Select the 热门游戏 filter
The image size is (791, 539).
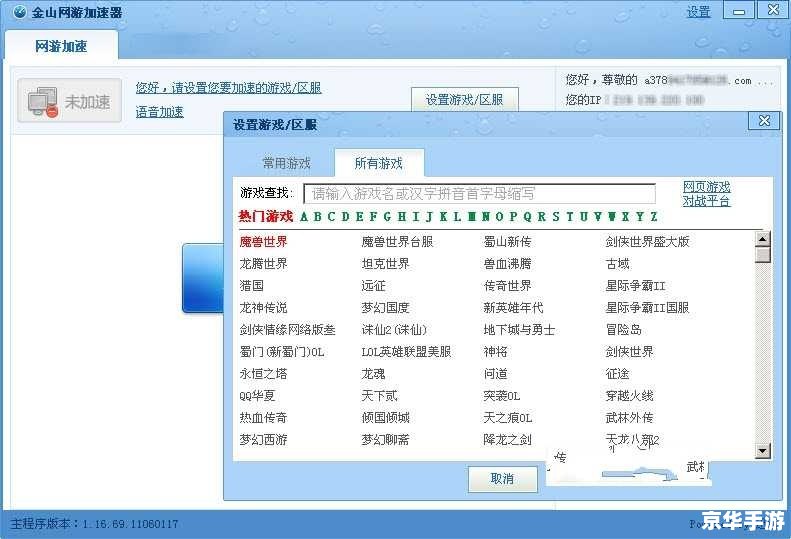265,217
